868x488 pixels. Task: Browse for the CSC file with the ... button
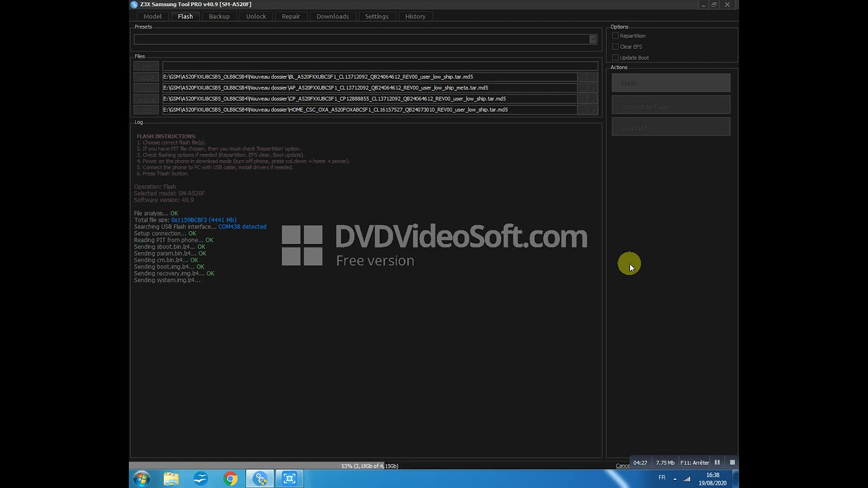click(583, 110)
